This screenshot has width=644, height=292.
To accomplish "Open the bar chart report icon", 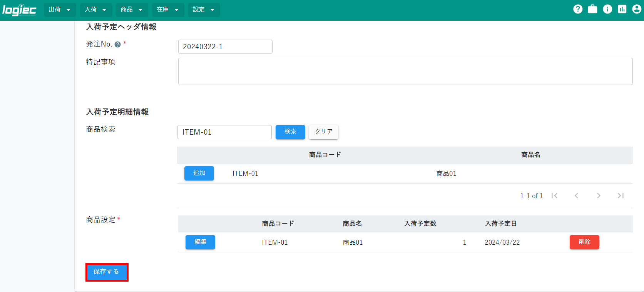I will (x=622, y=9).
